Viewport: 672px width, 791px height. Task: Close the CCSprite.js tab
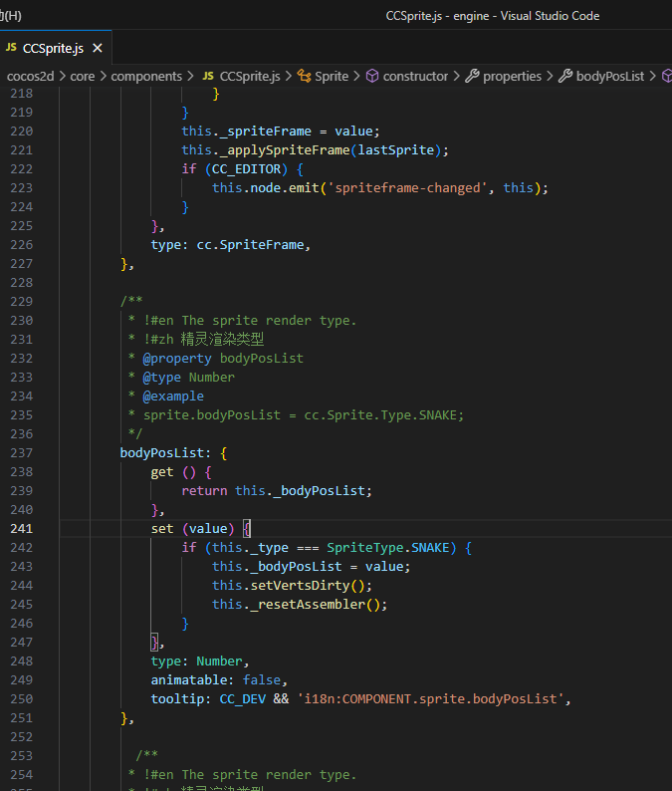click(x=98, y=48)
